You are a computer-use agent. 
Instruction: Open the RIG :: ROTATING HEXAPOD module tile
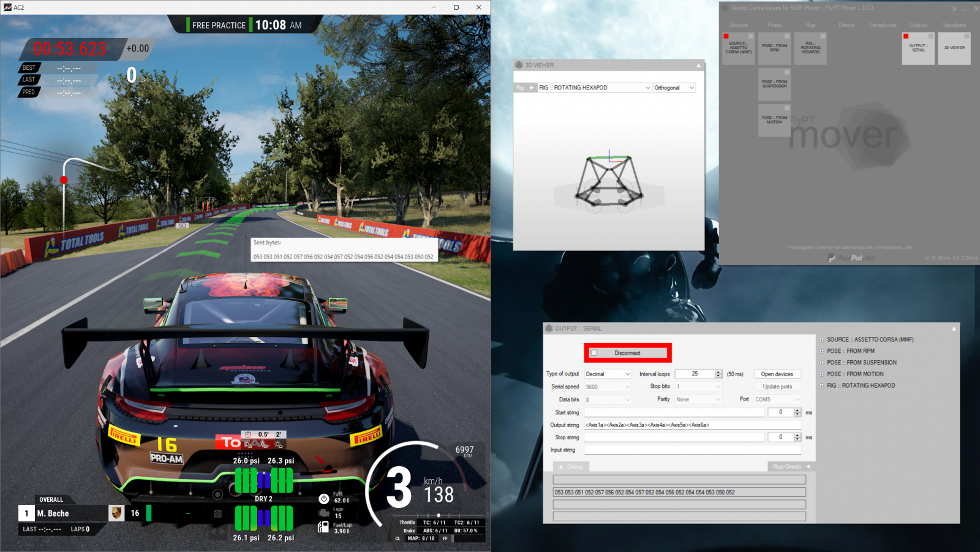(x=810, y=48)
